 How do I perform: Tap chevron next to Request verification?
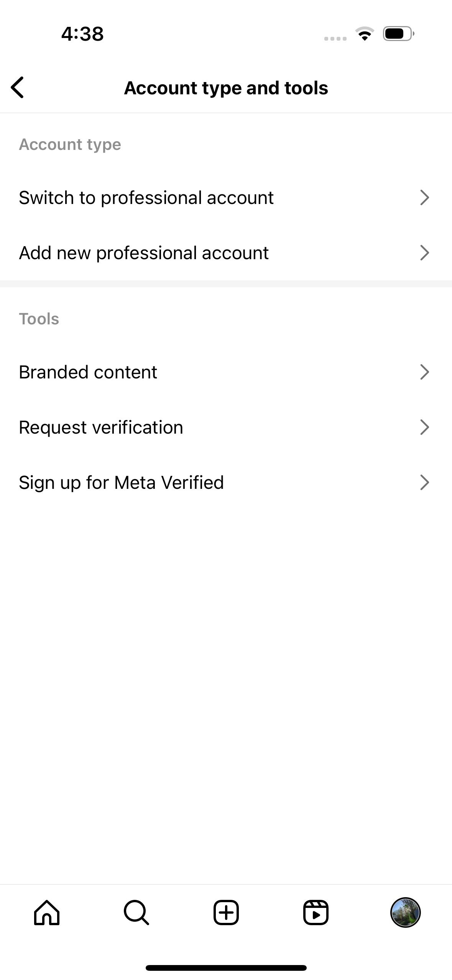coord(424,427)
